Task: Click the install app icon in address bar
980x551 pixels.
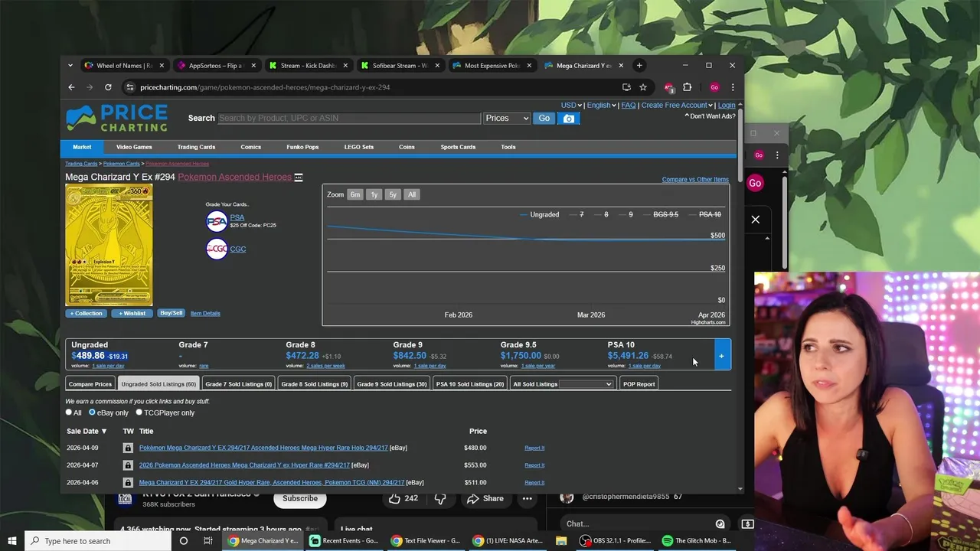Action: (x=626, y=87)
